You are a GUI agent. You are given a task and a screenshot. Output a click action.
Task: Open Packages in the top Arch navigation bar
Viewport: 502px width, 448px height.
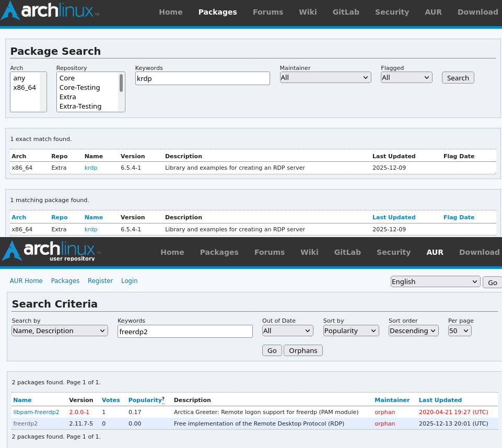click(x=218, y=12)
